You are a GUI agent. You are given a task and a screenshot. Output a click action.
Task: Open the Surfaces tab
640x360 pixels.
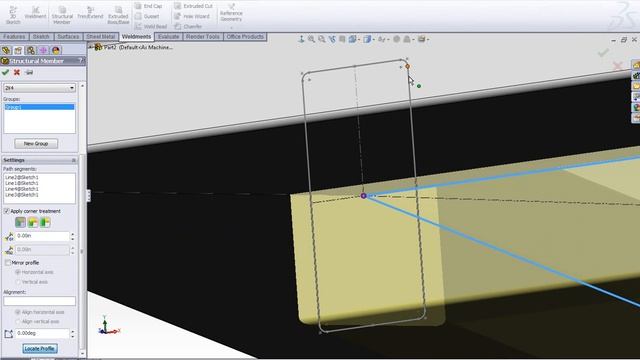pos(68,37)
